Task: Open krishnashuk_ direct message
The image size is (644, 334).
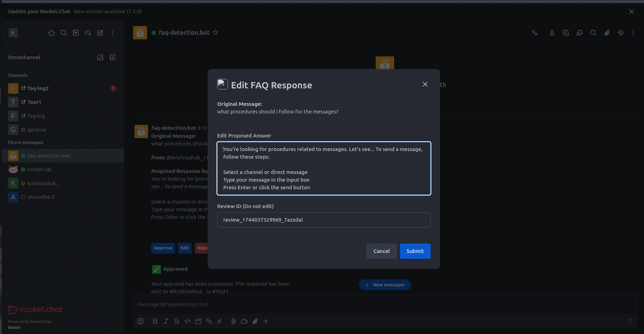Action: pos(63,183)
